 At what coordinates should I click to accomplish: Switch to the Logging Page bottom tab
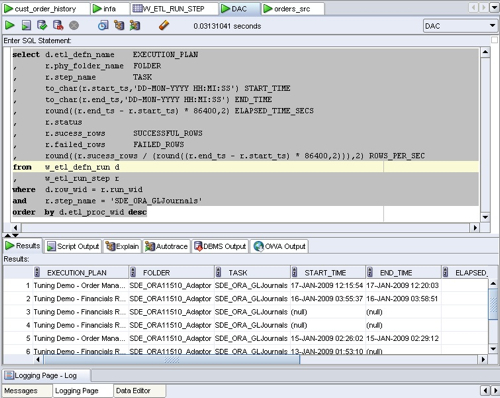pyautogui.click(x=83, y=390)
